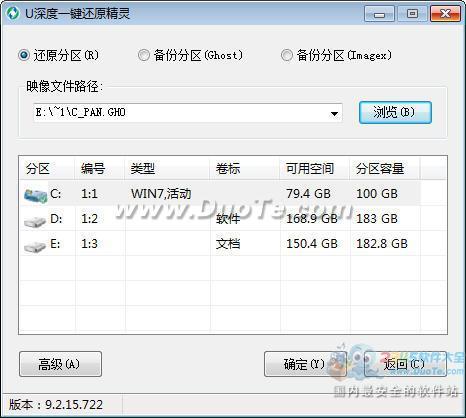Select 备份分区(Imagex) radio option
Viewport: 466px width, 418px height.
point(286,55)
